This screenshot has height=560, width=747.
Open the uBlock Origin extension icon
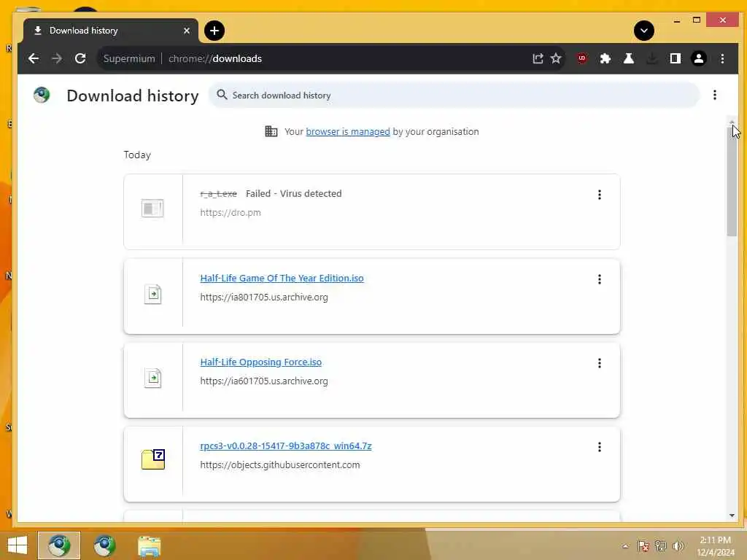[581, 58]
